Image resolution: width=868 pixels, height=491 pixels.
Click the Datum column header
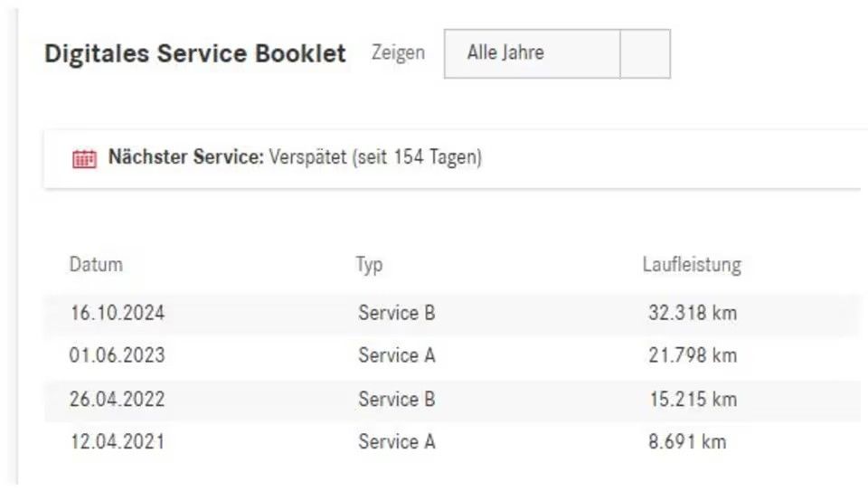pyautogui.click(x=96, y=265)
